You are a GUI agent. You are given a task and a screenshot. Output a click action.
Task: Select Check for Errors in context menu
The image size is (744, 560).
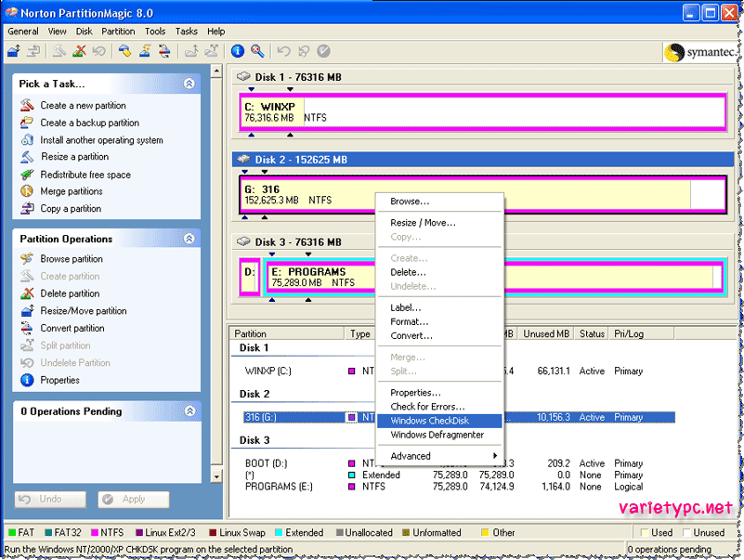point(439,406)
